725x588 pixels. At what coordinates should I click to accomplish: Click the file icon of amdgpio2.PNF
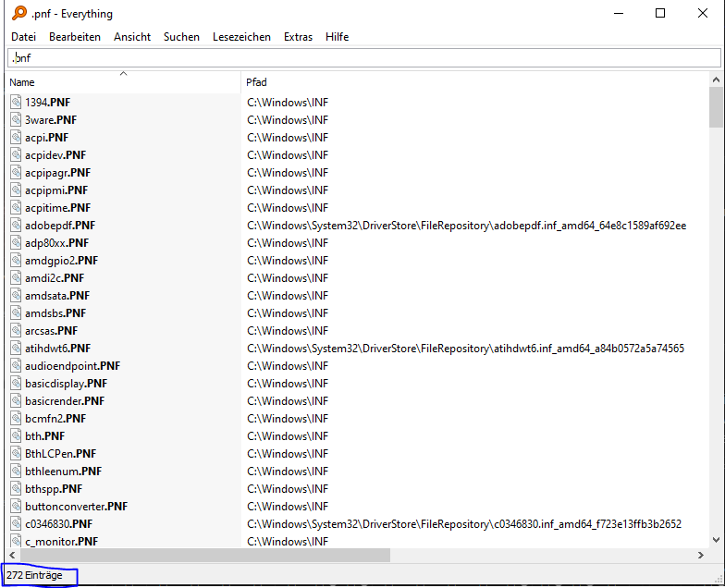17,260
